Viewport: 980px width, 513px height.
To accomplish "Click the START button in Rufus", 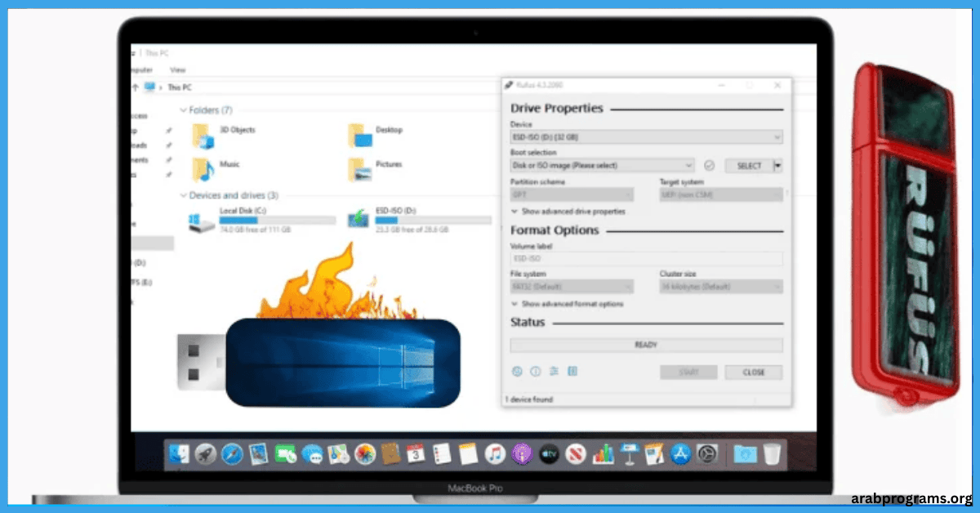I will click(688, 372).
